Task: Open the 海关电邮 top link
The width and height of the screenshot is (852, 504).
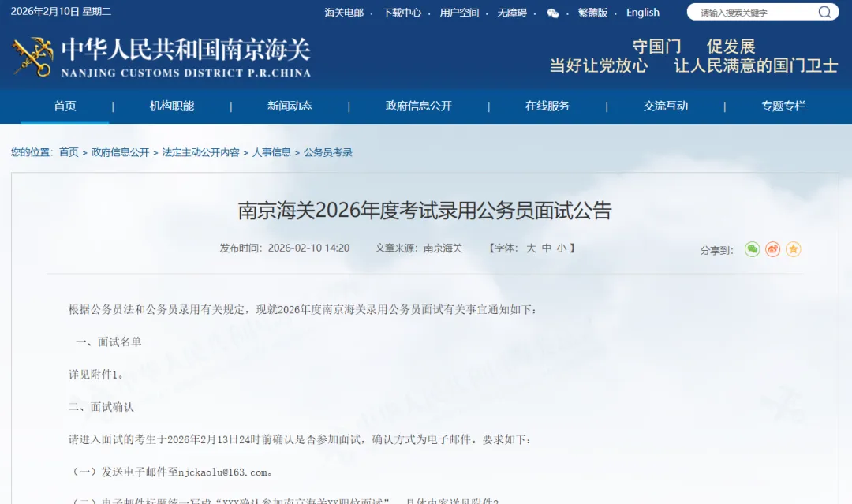Action: coord(344,13)
